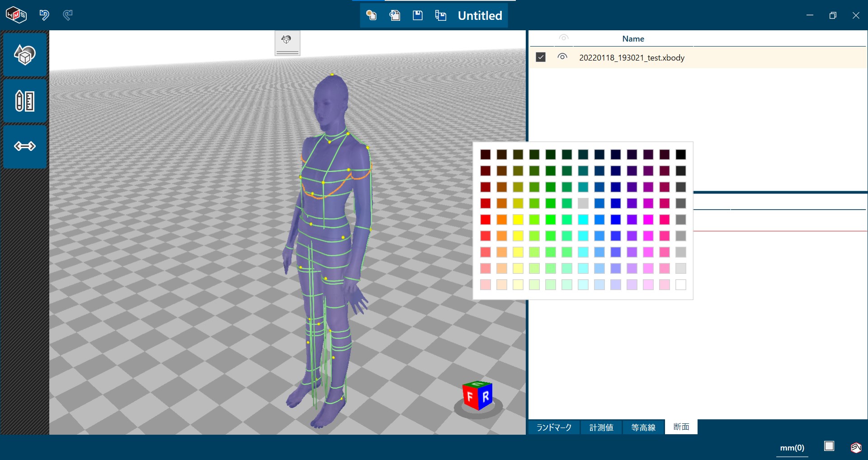Create a new project file
868x460 pixels.
click(371, 15)
